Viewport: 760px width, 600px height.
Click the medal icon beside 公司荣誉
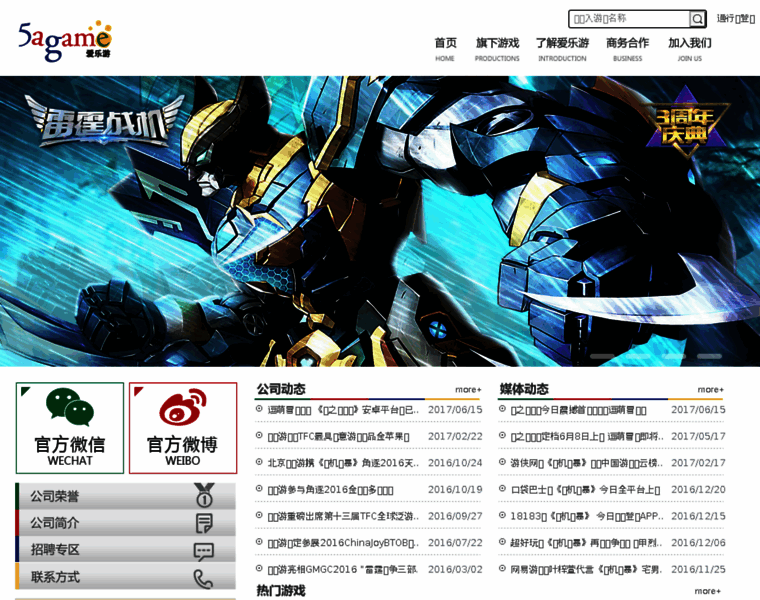click(204, 495)
